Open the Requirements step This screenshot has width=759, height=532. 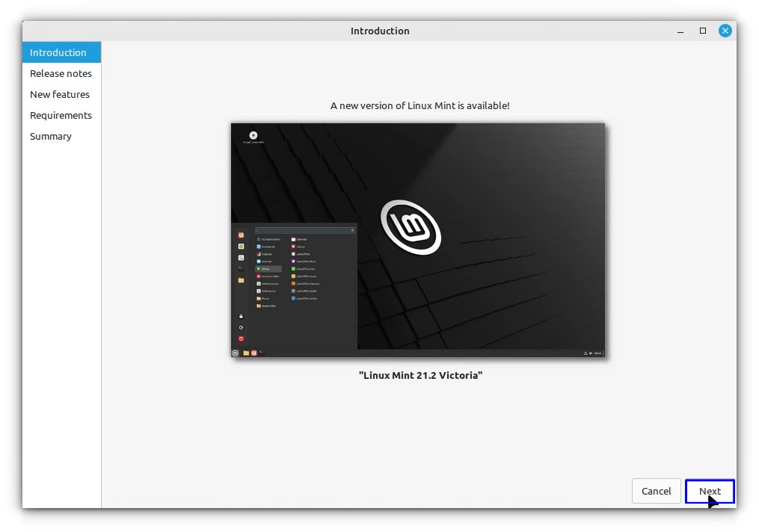[x=61, y=115]
